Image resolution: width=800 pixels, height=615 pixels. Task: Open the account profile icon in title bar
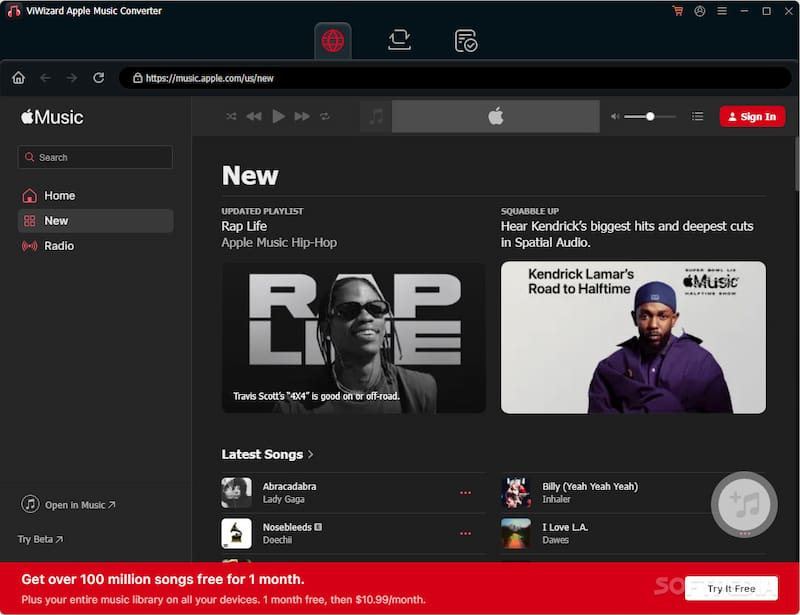click(x=699, y=11)
